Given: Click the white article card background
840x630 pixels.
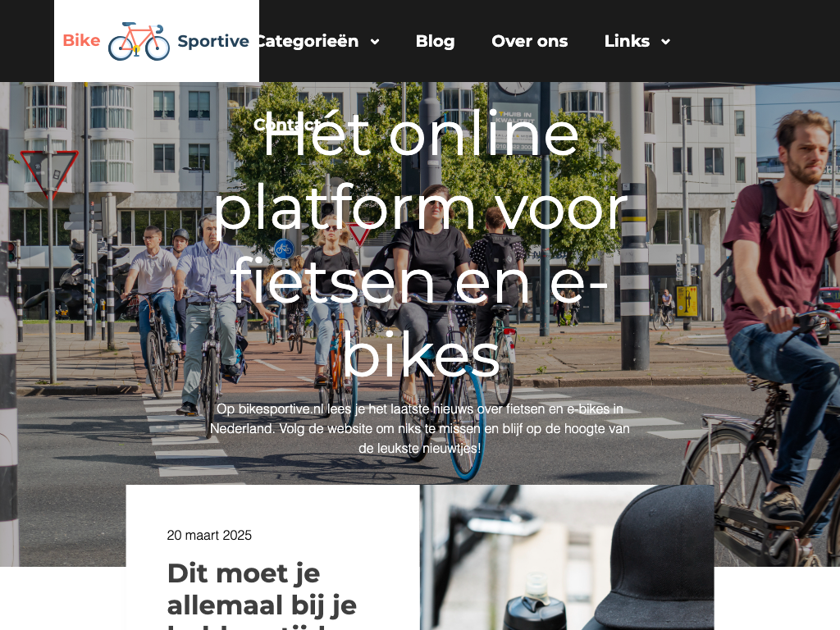Looking at the screenshot, I should (x=272, y=557).
